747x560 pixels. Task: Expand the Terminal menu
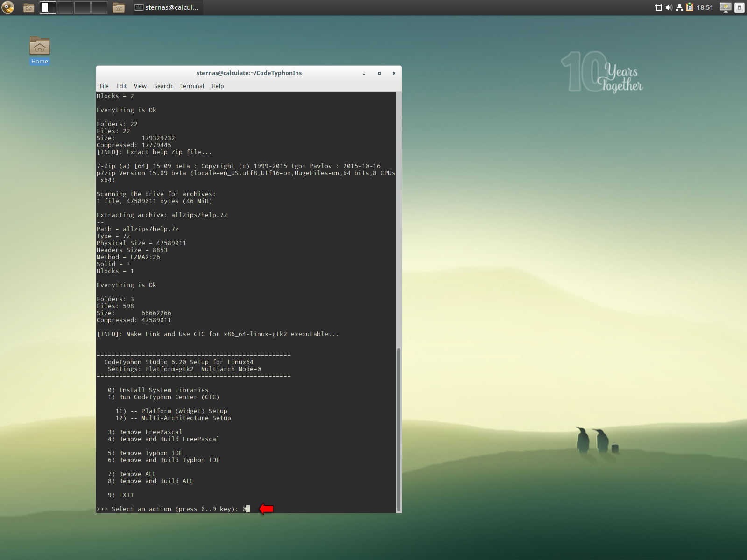tap(192, 86)
